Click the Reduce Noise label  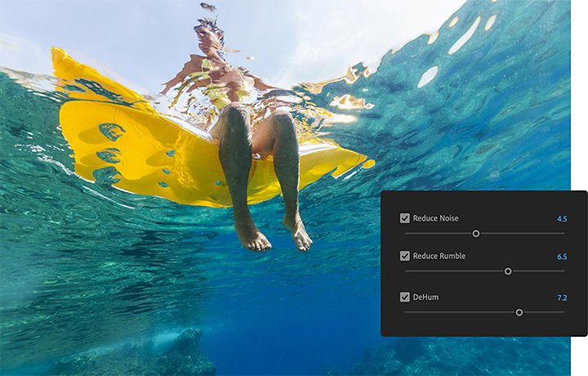pos(435,218)
